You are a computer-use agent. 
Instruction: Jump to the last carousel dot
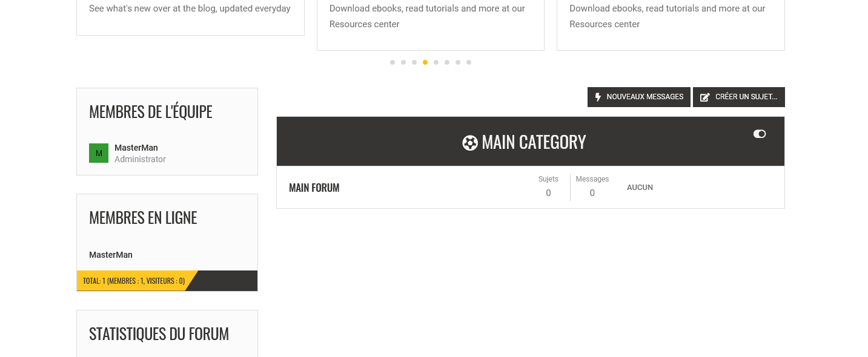[x=469, y=62]
